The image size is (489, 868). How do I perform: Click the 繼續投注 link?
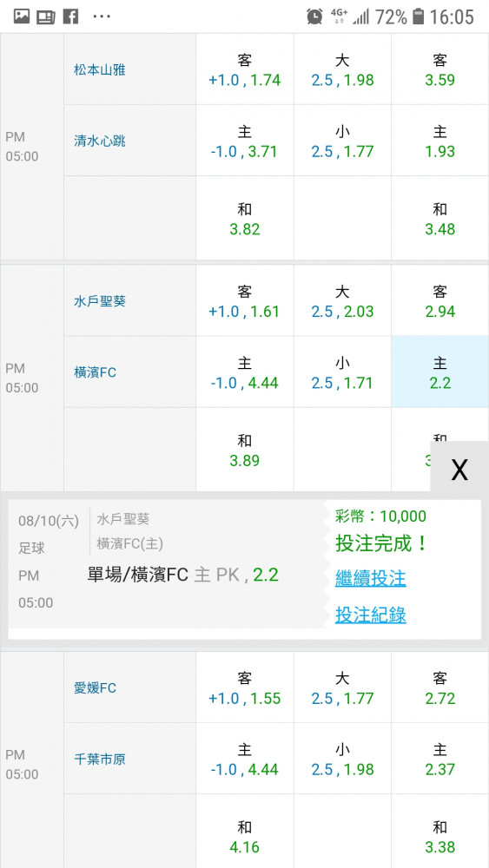pyautogui.click(x=371, y=578)
